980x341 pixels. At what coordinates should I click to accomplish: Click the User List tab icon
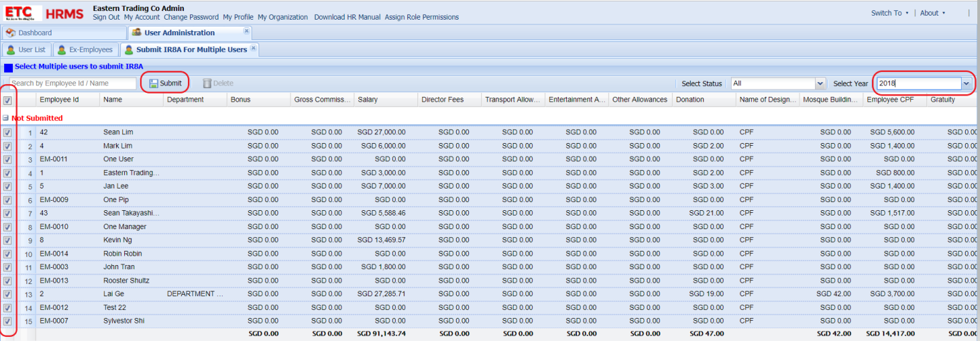10,49
